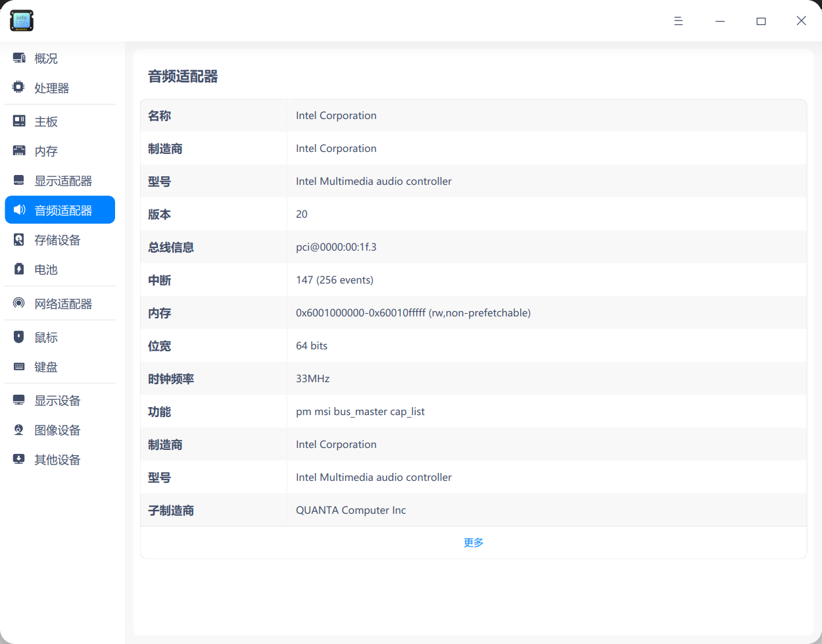
Task: Click the 主板 motherboard icon
Action: tap(19, 121)
